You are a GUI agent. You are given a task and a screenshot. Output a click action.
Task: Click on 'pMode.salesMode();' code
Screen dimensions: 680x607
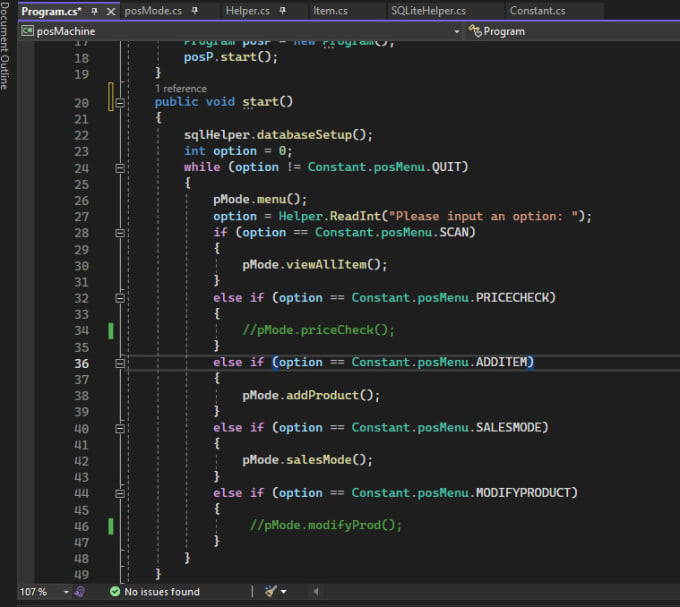click(307, 460)
